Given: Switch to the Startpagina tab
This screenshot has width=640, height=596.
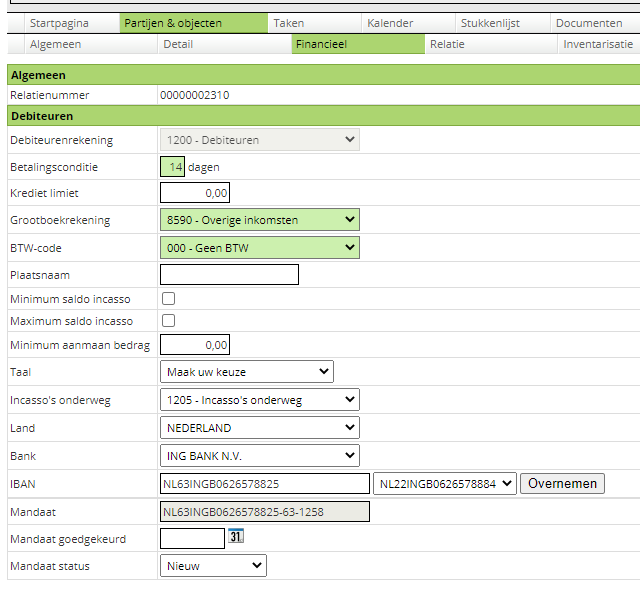Looking at the screenshot, I should click(61, 23).
